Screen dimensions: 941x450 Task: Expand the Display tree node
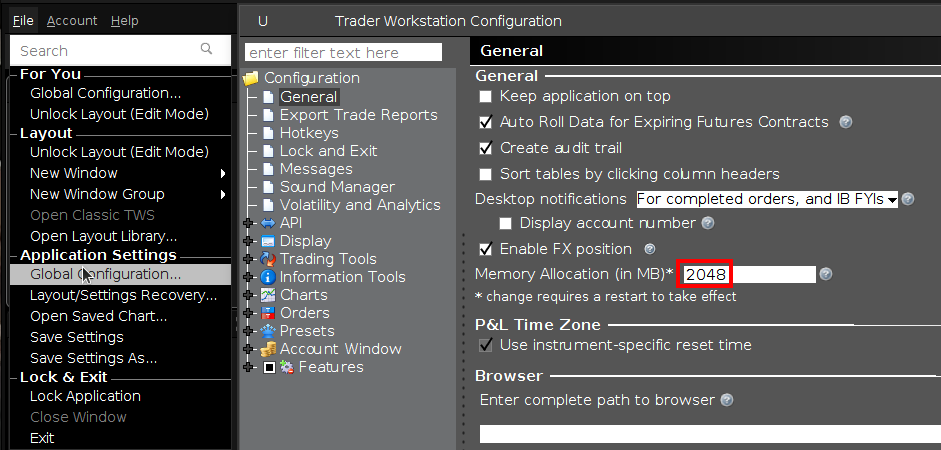248,241
